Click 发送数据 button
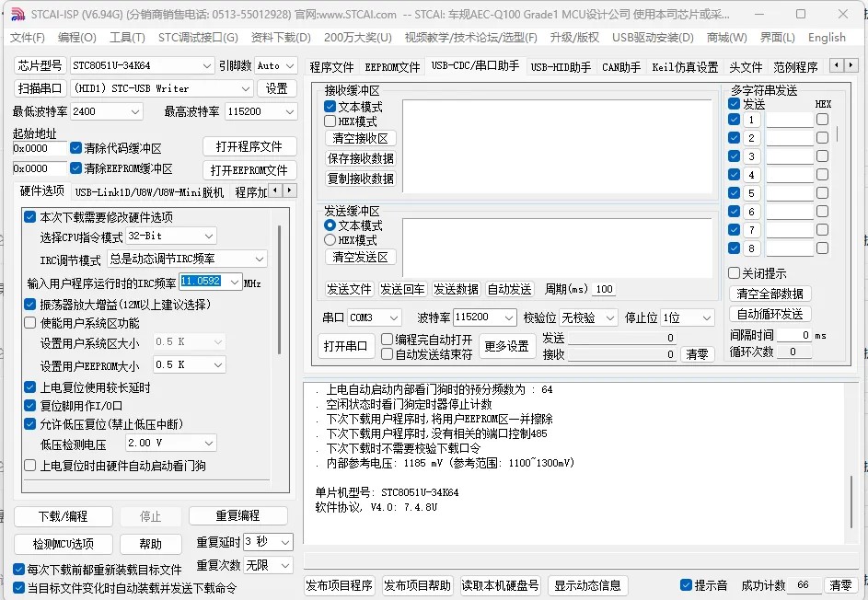Image resolution: width=868 pixels, height=600 pixels. (x=456, y=289)
